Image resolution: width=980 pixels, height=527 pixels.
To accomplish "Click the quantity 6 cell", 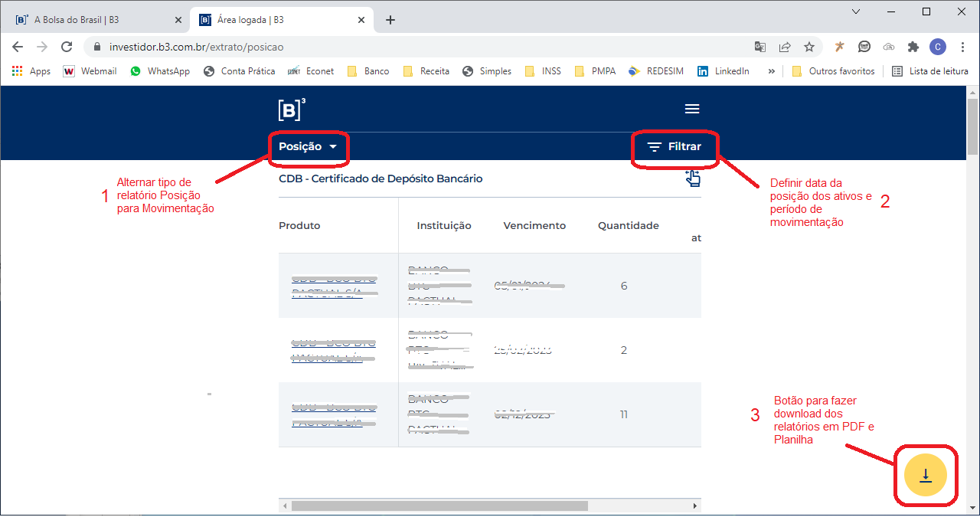I will pyautogui.click(x=624, y=286).
